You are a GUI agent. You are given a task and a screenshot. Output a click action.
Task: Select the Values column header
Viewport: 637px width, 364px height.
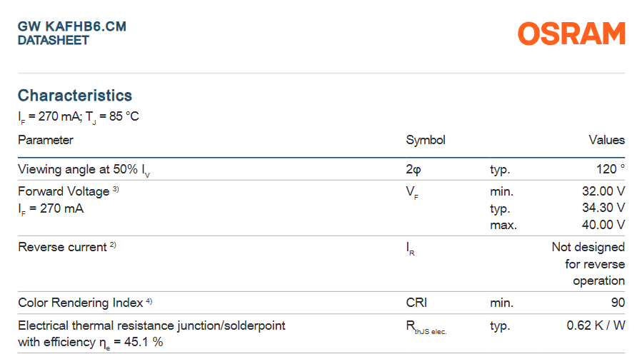tap(606, 140)
